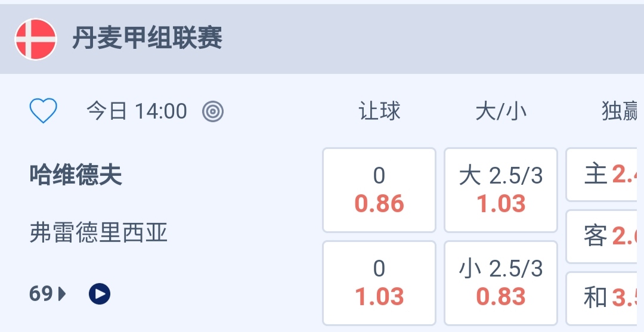Open home team 哈维德夫 details
The width and height of the screenshot is (644, 332).
tap(76, 175)
